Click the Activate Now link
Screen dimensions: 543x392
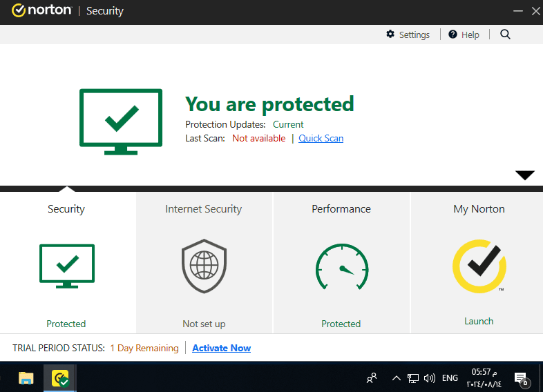(221, 348)
